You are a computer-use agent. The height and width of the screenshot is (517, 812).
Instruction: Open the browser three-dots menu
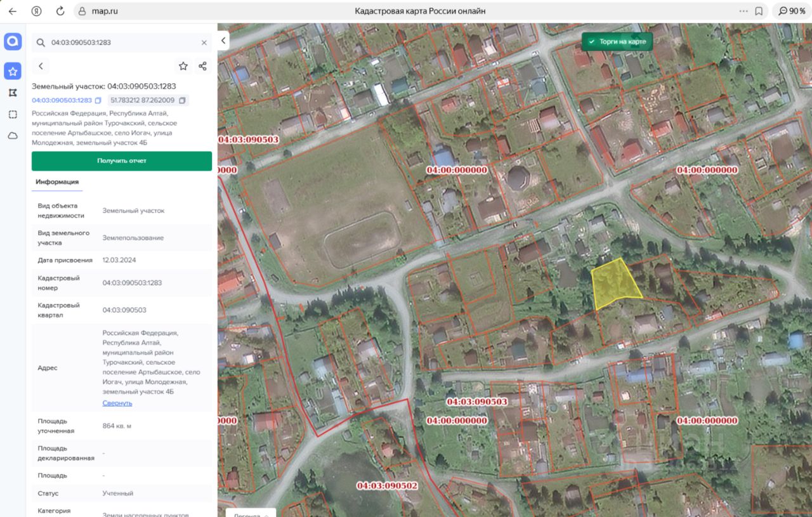[x=743, y=11]
